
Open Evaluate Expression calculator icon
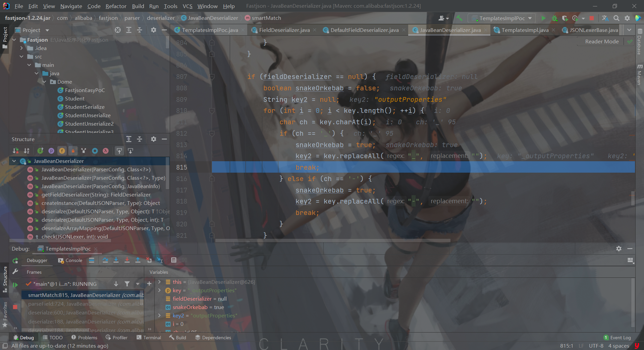174,260
